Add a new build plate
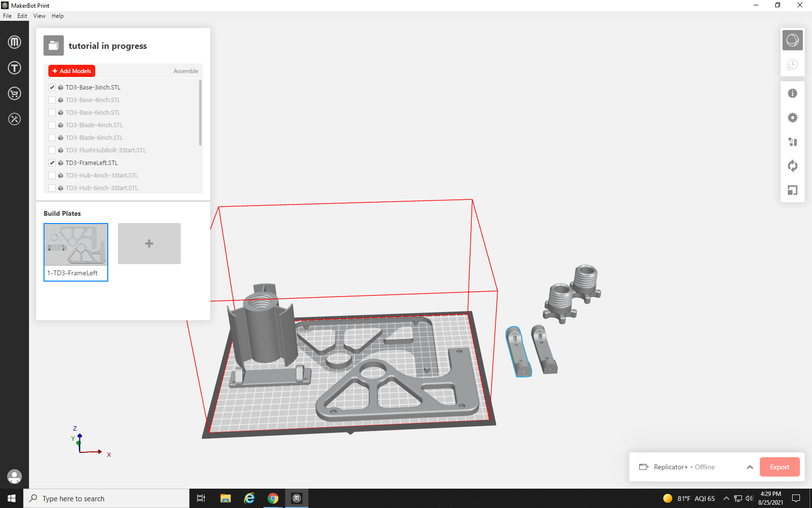The width and height of the screenshot is (812, 508). tap(149, 243)
